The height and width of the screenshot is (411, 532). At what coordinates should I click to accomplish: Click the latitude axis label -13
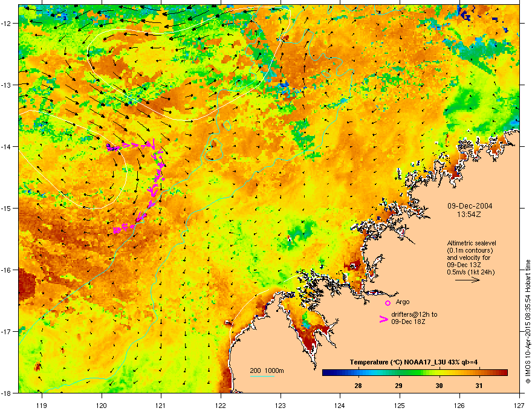(7, 85)
